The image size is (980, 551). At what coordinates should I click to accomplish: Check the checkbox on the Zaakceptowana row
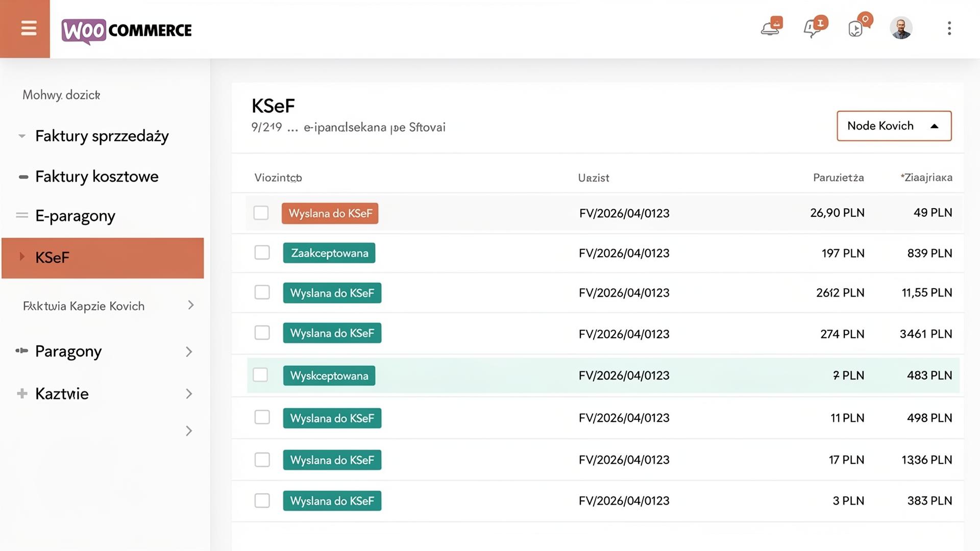pos(262,253)
